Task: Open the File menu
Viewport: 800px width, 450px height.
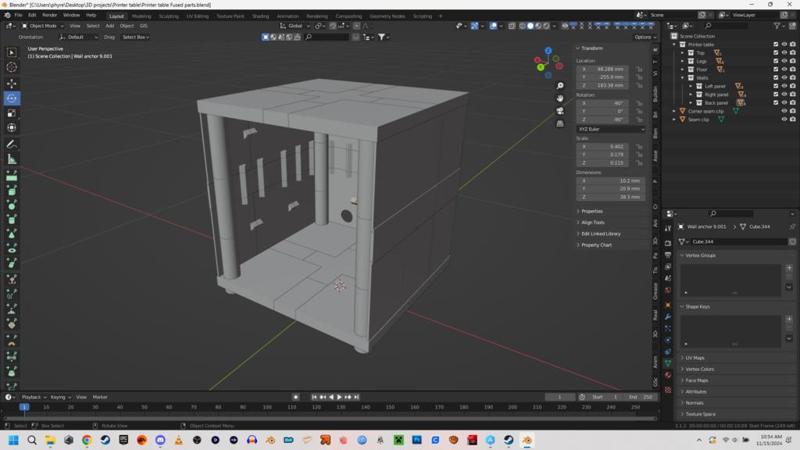Action: coord(18,15)
